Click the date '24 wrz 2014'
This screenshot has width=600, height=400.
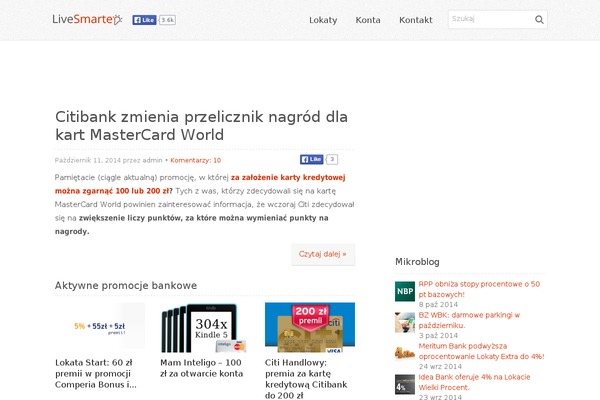click(440, 366)
